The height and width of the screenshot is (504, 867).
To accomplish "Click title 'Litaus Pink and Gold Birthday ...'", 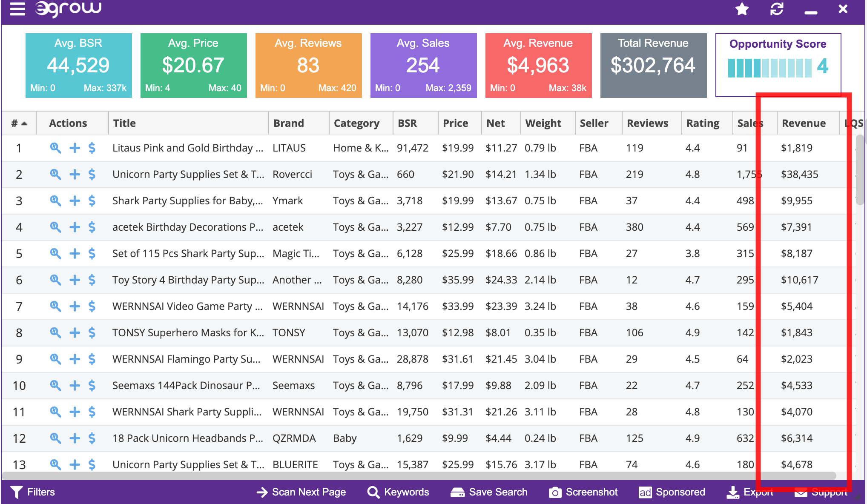I will click(x=188, y=148).
